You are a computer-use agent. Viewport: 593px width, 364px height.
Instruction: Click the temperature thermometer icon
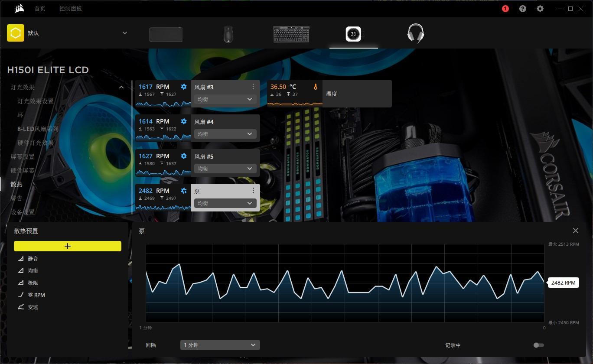(x=316, y=87)
